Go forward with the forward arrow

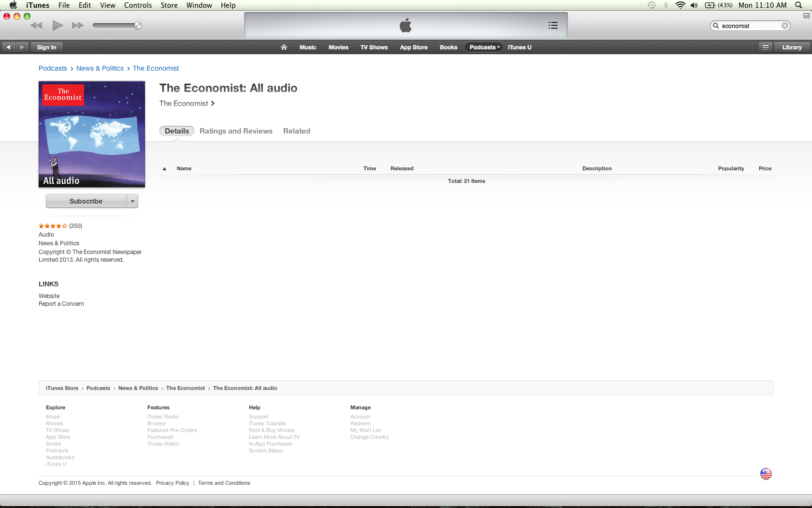point(22,47)
